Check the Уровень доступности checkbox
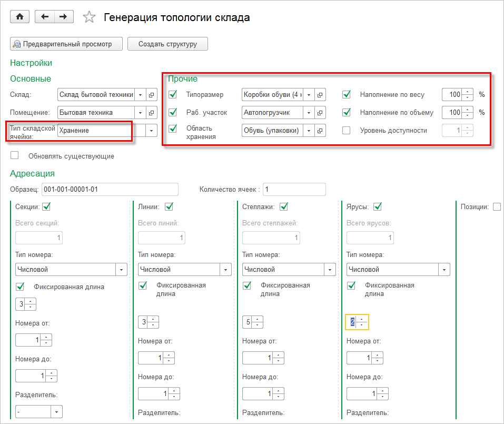Viewport: 504px width, 424px height. pyautogui.click(x=347, y=130)
